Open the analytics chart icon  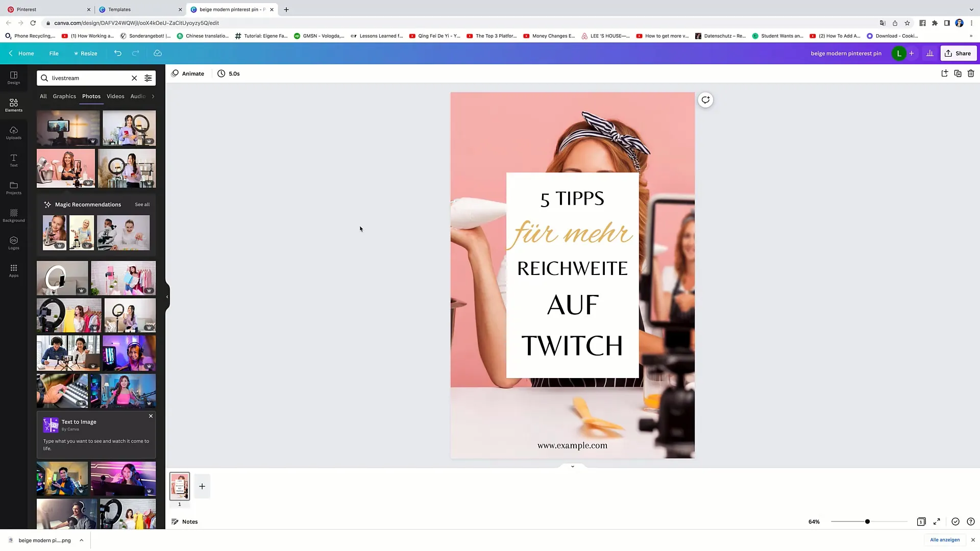[x=930, y=53]
